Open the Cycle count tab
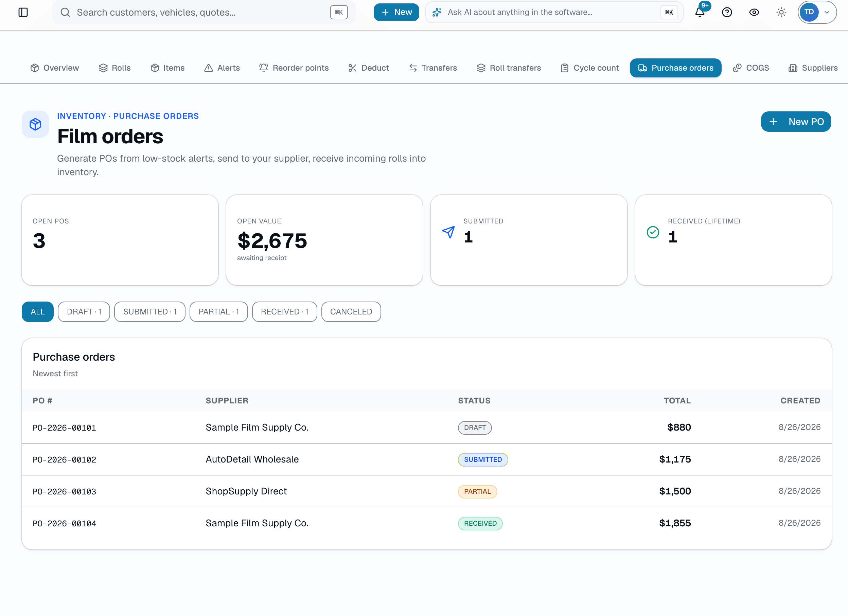The width and height of the screenshot is (848, 616). coord(590,68)
